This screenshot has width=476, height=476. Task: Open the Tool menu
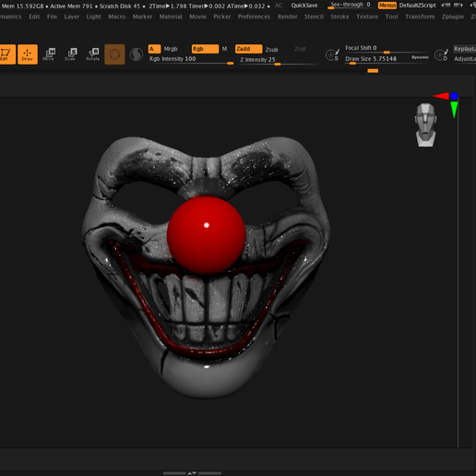[391, 17]
